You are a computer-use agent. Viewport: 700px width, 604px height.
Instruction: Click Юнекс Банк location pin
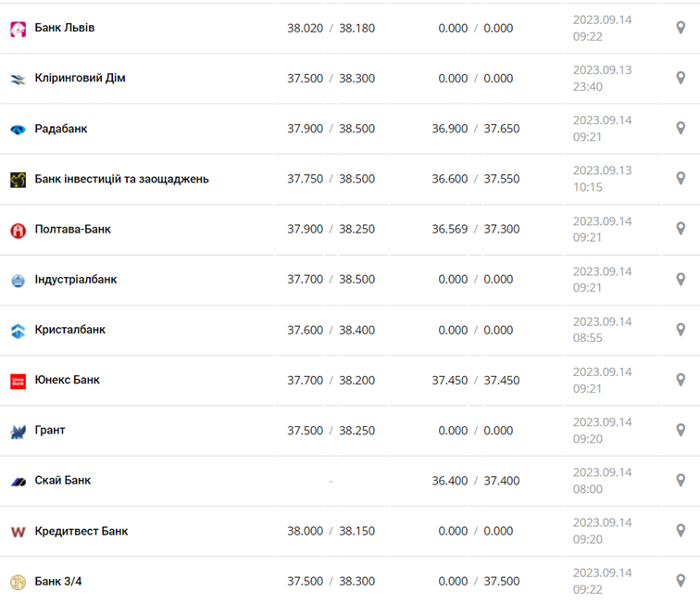681,380
